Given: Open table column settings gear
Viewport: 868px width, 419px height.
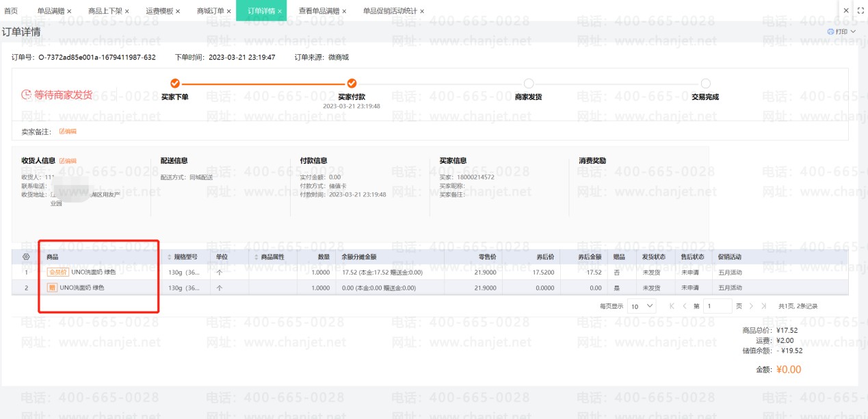Looking at the screenshot, I should pos(26,257).
